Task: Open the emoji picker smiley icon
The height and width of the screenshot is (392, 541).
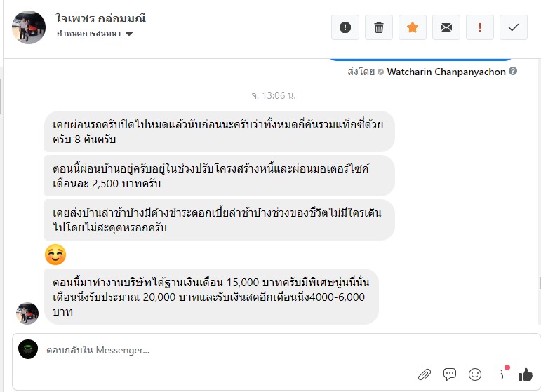Action: 475,374
